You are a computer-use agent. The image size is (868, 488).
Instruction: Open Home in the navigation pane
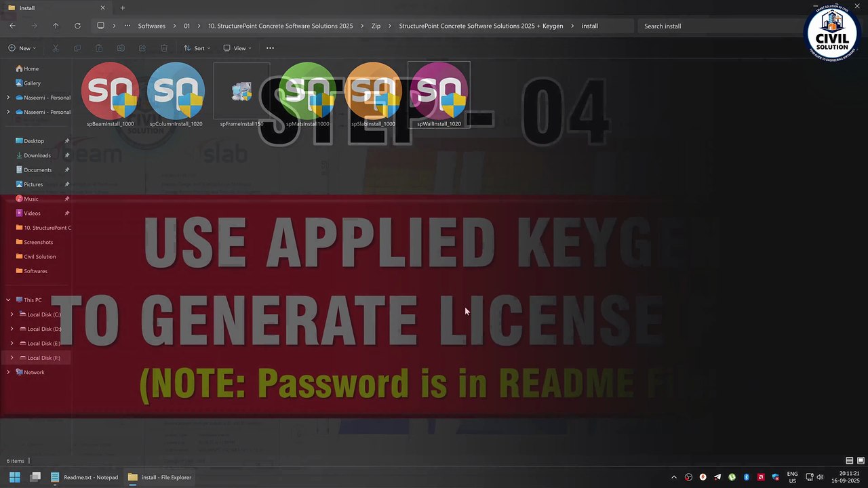coord(31,68)
